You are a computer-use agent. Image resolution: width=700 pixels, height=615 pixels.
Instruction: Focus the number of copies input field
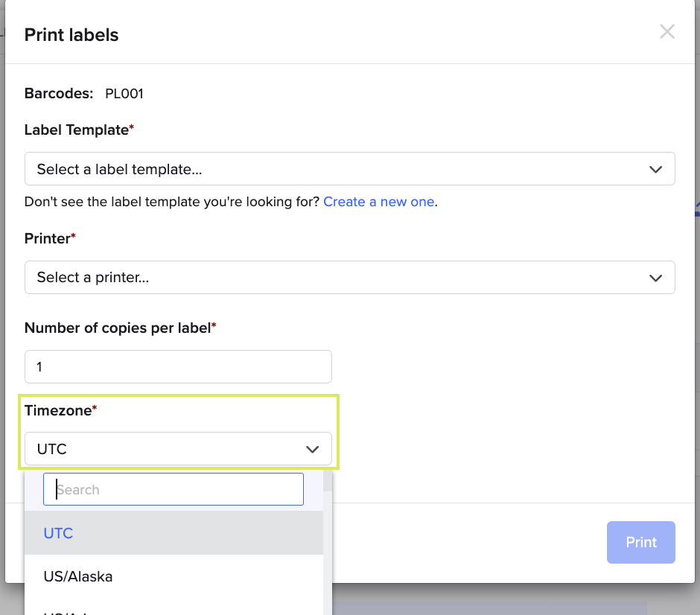click(x=178, y=366)
